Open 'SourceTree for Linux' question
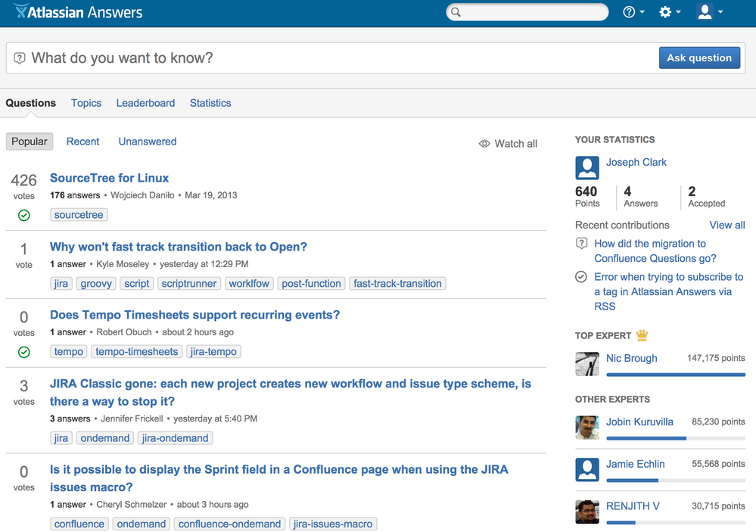The width and height of the screenshot is (756, 532). (110, 178)
